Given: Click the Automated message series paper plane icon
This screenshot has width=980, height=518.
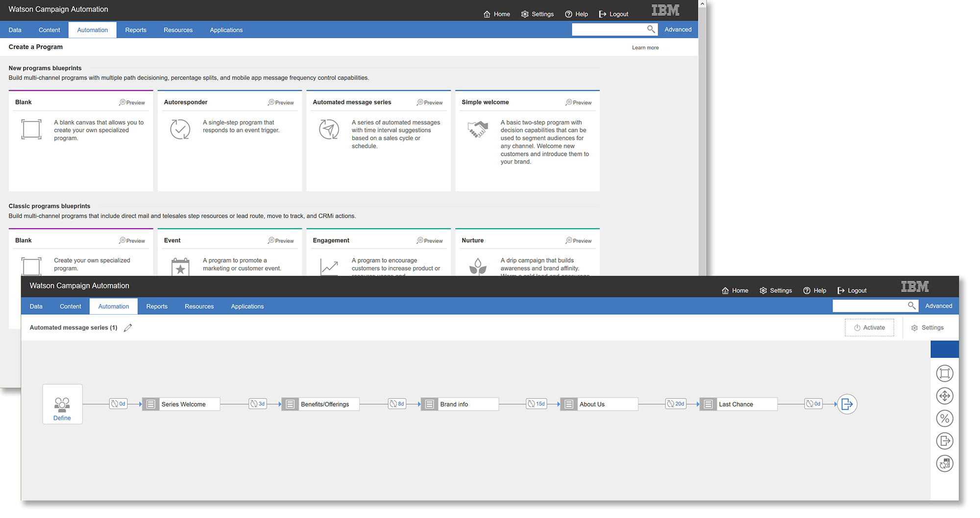Looking at the screenshot, I should coord(329,129).
